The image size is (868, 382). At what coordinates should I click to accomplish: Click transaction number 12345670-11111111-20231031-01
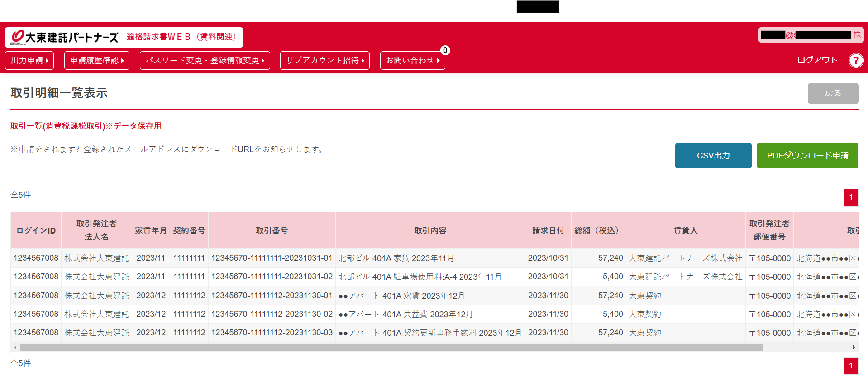272,258
